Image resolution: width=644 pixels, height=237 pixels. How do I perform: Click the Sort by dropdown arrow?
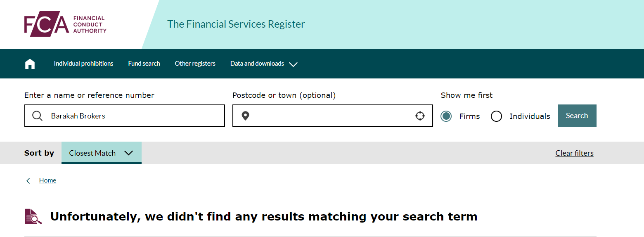pos(128,153)
